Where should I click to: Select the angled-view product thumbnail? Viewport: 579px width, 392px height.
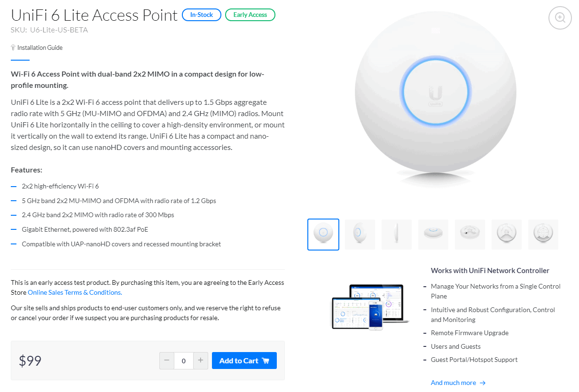360,235
